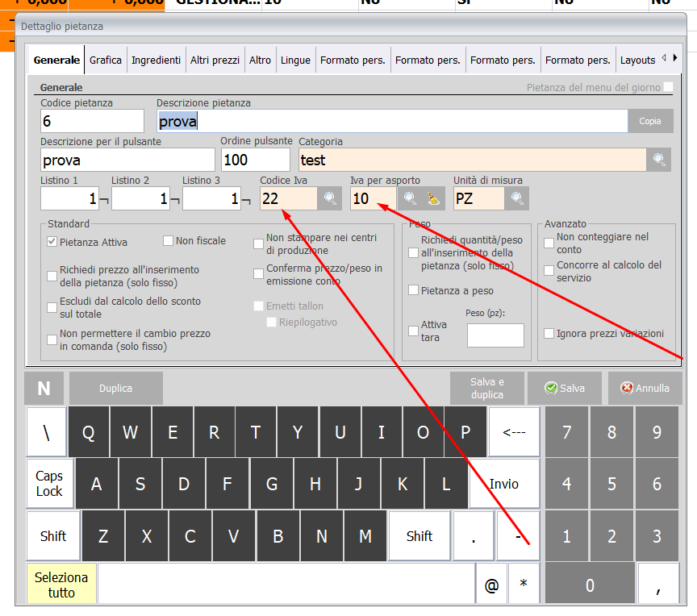Tap the M letter key
This screenshot has height=616, width=697.
pos(365,536)
